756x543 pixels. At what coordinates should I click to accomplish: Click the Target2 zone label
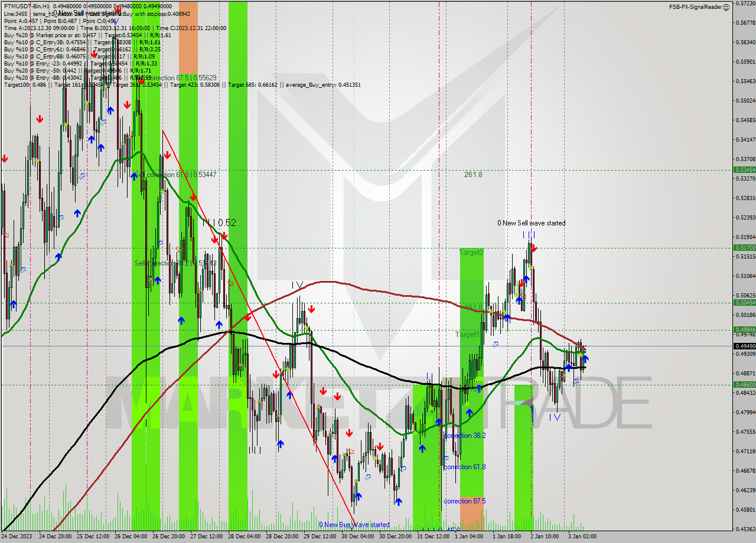coord(472,252)
